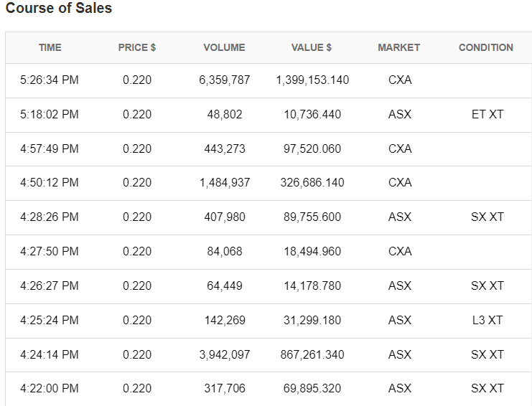Click the CONDITION column header
Screen dimensions: 532x406
(x=486, y=47)
